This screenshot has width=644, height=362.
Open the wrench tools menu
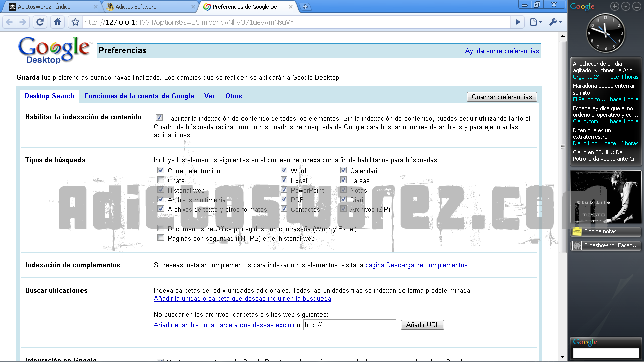(x=555, y=22)
